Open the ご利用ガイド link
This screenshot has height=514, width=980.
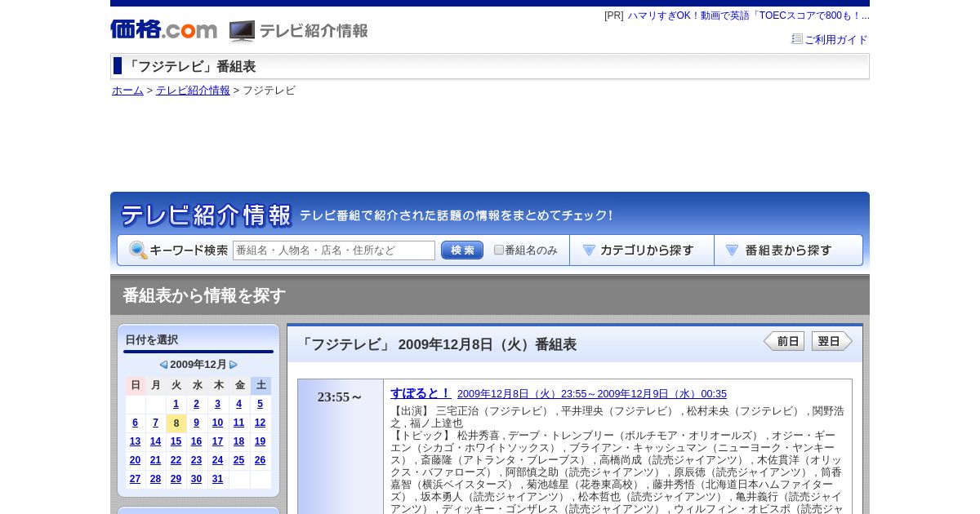836,39
